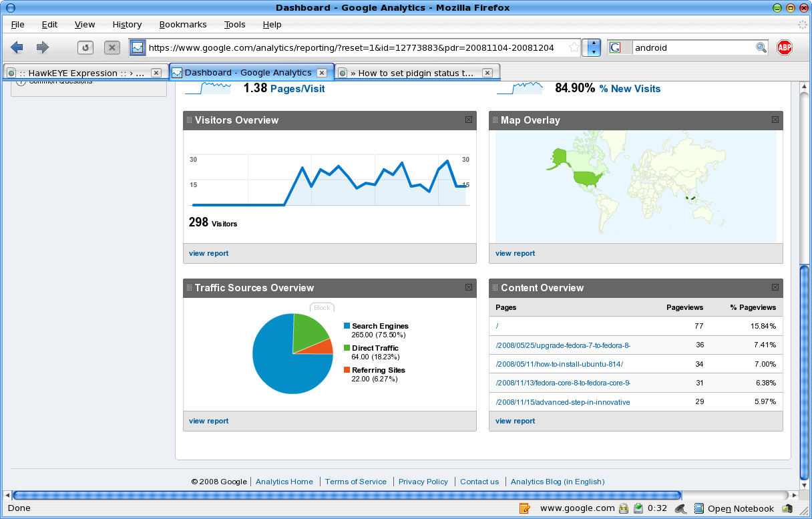Go forward with the blue right arrow

pyautogui.click(x=43, y=47)
